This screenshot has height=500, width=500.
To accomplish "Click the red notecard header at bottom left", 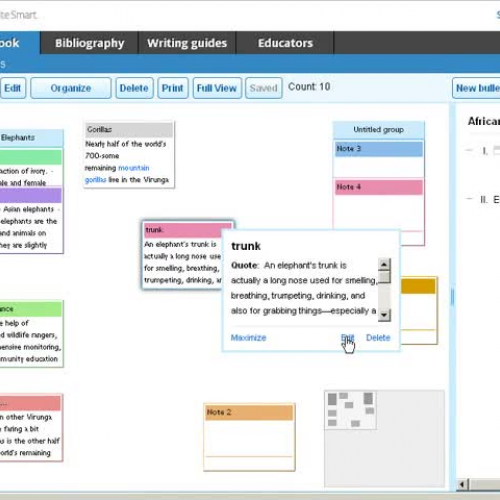I will pos(30,403).
